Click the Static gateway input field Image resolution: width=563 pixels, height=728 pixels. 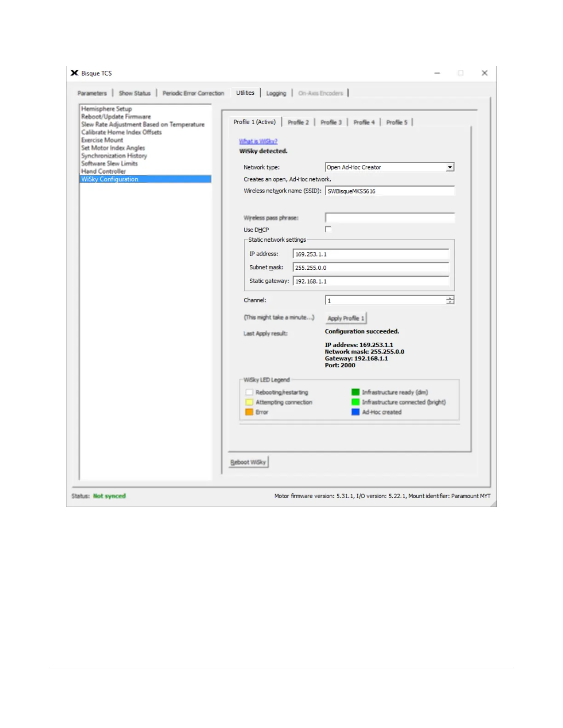click(371, 281)
